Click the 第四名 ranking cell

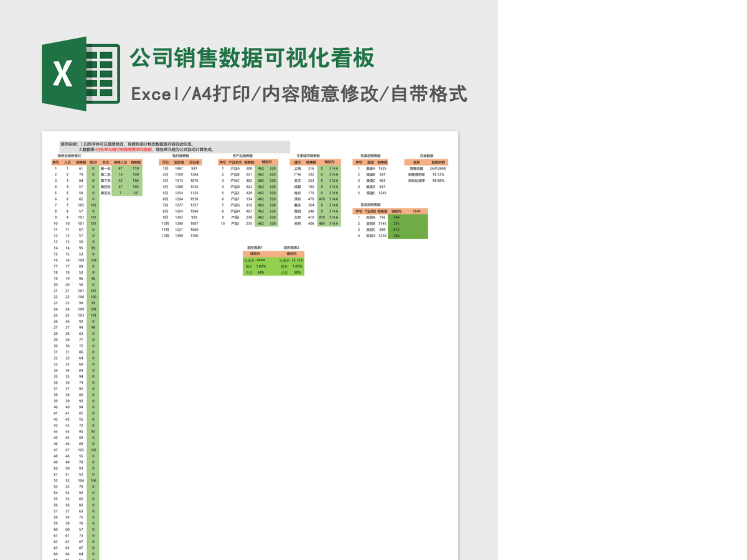click(x=105, y=187)
